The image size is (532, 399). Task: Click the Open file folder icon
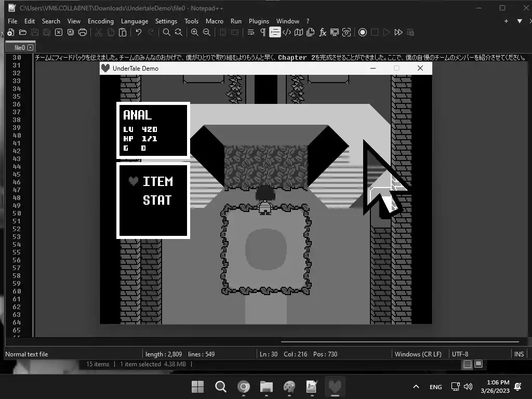click(23, 32)
